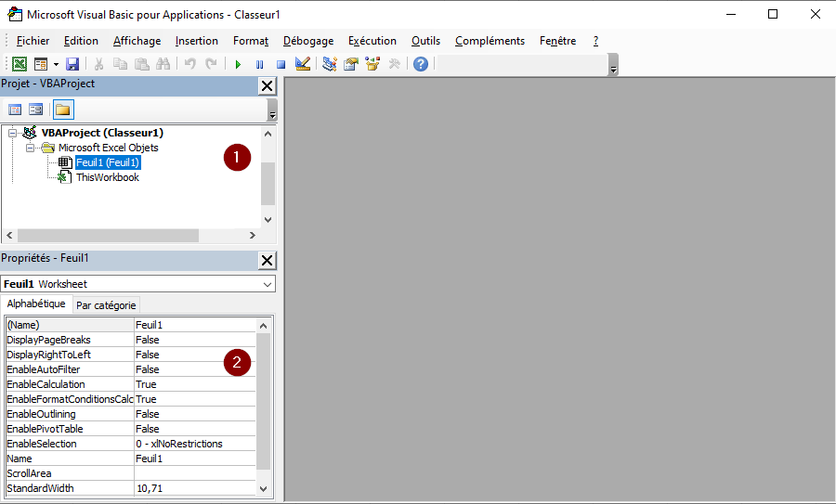The height and width of the screenshot is (504, 836).
Task: Select Microsoft Excel Objets folder
Action: point(109,148)
